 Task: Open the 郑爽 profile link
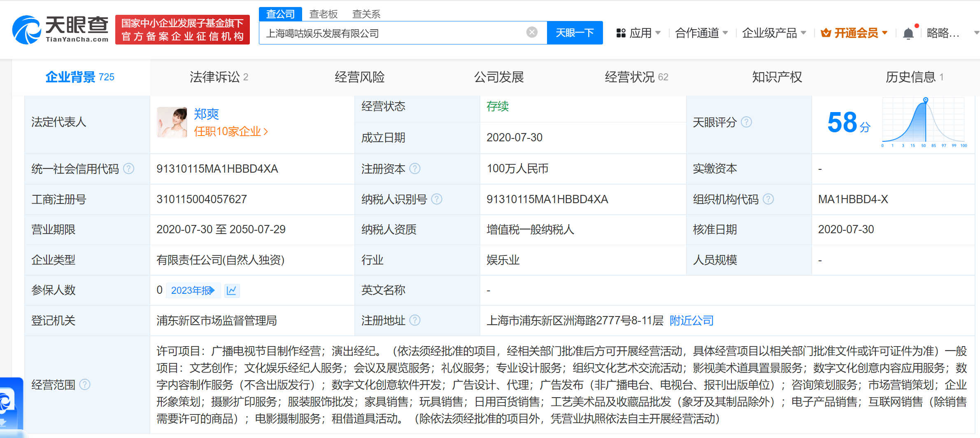(206, 114)
